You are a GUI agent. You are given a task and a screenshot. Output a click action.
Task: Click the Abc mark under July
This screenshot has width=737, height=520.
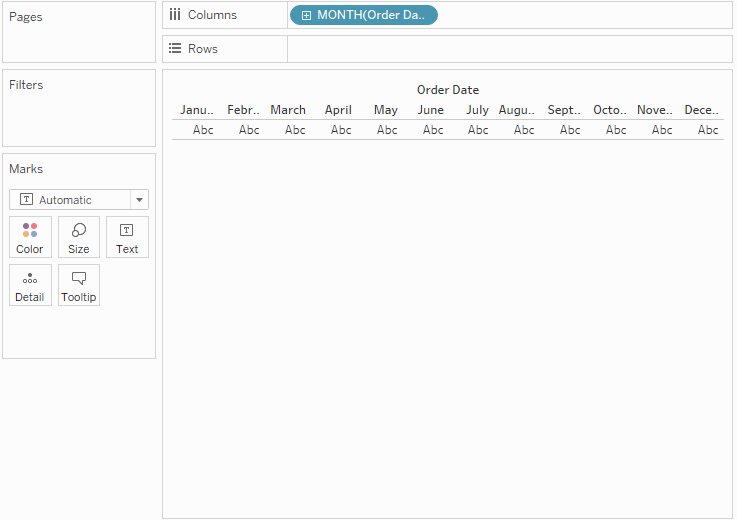point(478,130)
